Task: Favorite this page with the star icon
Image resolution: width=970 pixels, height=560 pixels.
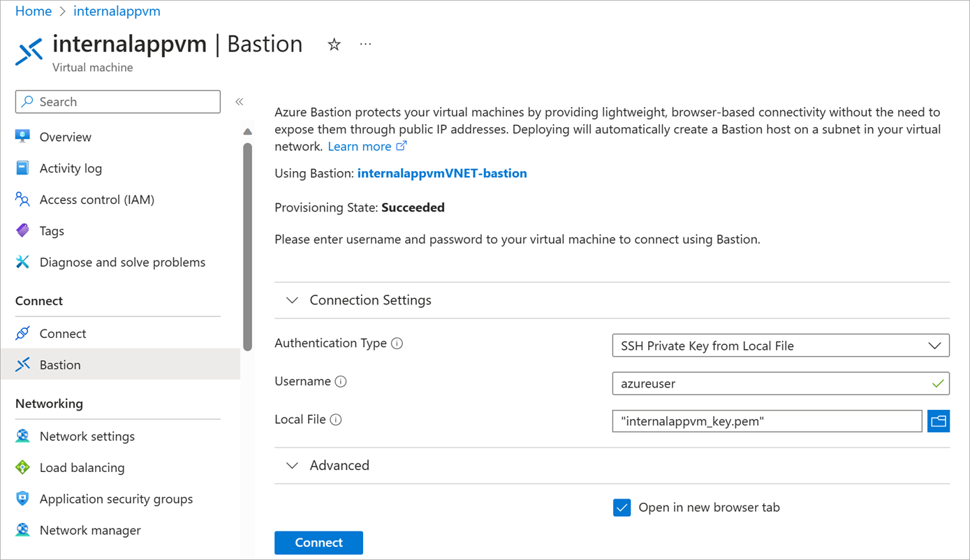Action: [335, 45]
